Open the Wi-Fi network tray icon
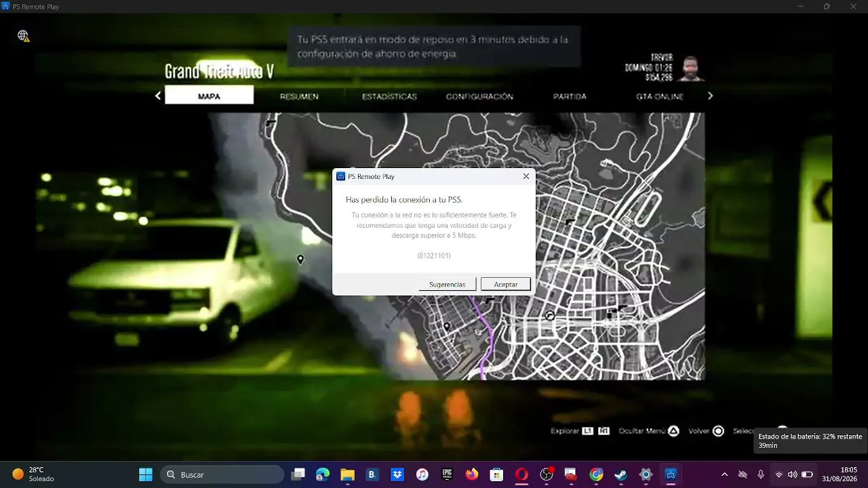Viewport: 868px width, 488px height. coord(778,474)
